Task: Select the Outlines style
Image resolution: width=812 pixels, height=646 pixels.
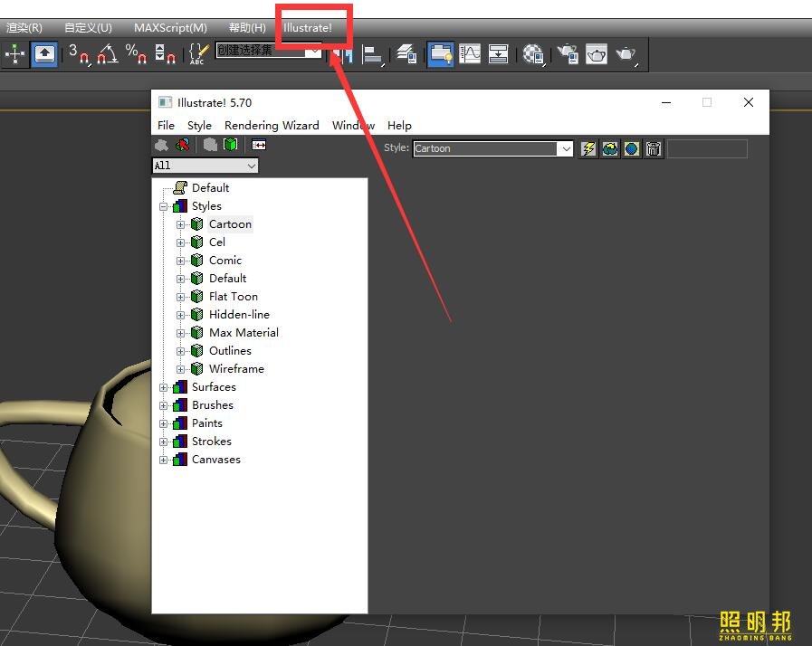Action: click(230, 351)
